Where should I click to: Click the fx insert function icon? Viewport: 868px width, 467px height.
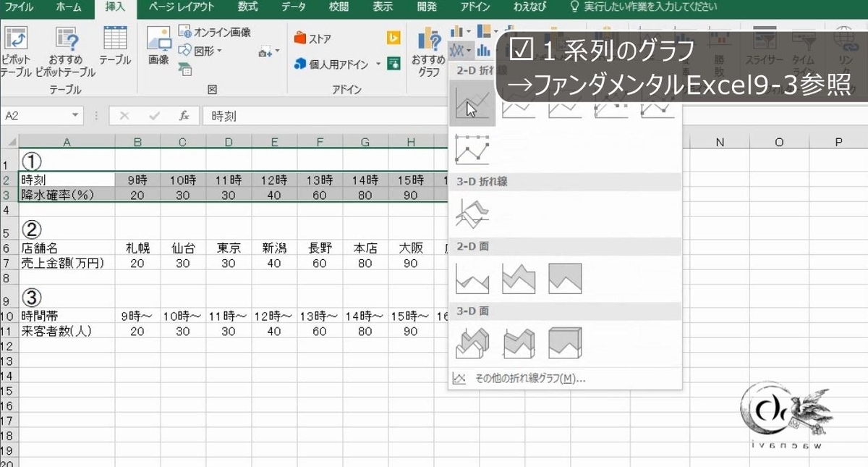pyautogui.click(x=184, y=116)
